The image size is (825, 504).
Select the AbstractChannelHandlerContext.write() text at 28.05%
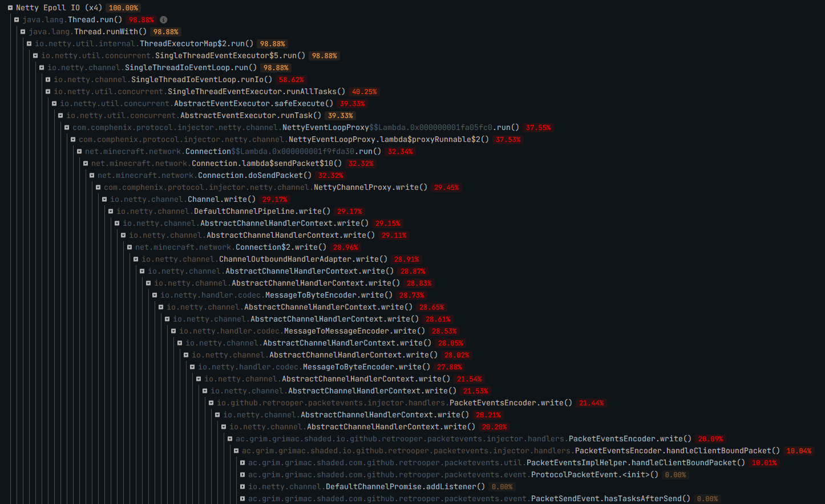coord(347,343)
